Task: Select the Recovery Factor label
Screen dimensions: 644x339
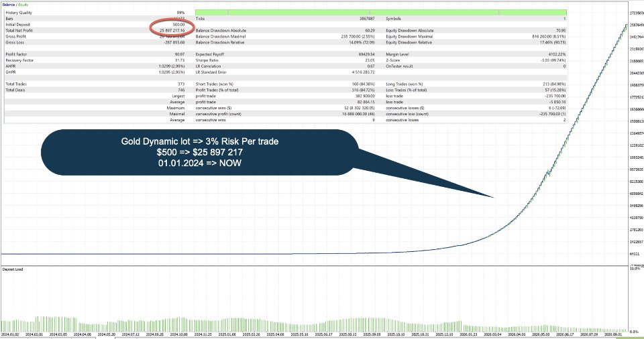Action: click(19, 60)
